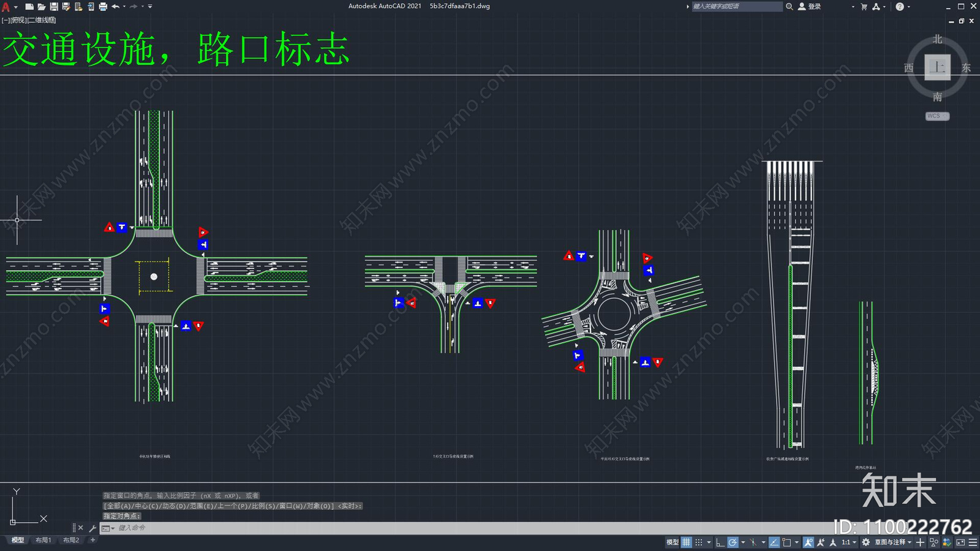This screenshot has width=980, height=551.
Task: Click 东 on the ViewCube compass
Action: pos(966,68)
